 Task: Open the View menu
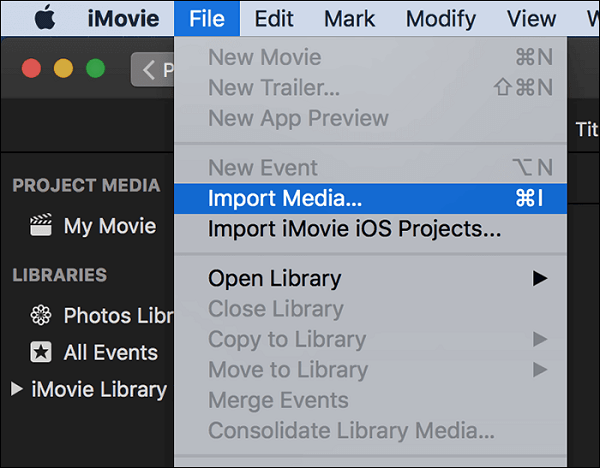531,18
